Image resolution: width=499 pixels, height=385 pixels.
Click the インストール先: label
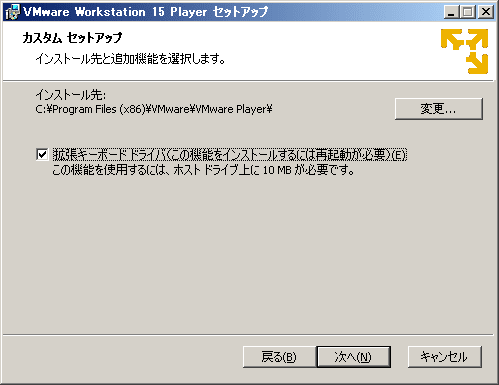point(71,95)
